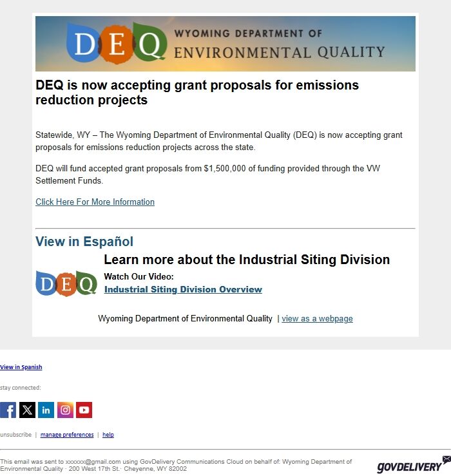Click 'Learn more about the Industrial Siting Division' heading
451x476 pixels.
[x=247, y=260]
